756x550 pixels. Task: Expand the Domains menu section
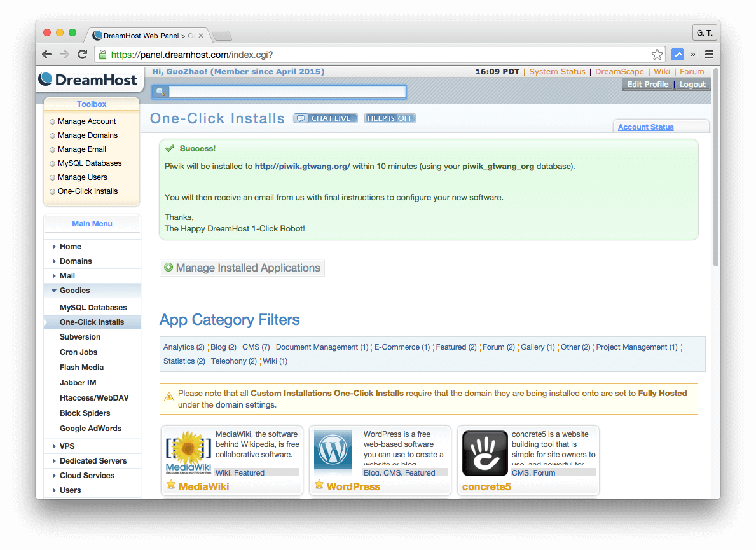76,261
